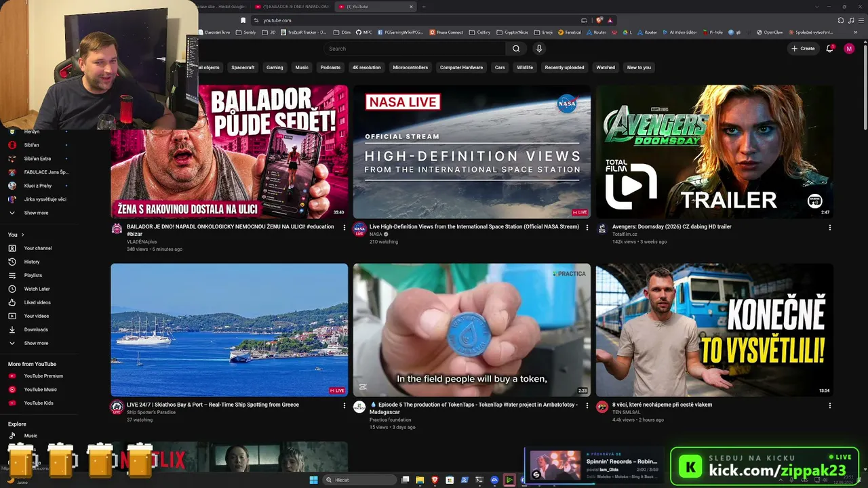
Task: Open the Windows Start menu
Action: 313,480
